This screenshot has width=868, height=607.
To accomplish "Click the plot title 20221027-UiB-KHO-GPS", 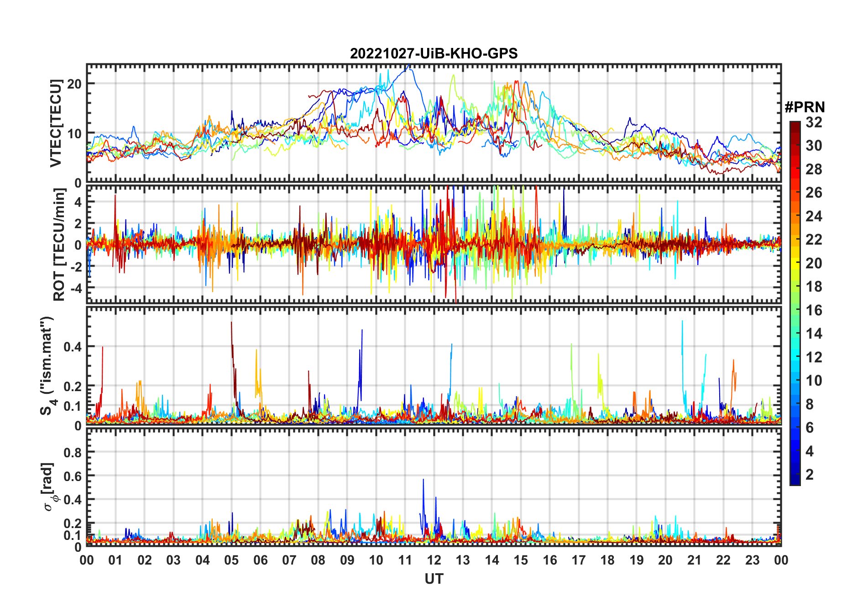I will pos(434,53).
